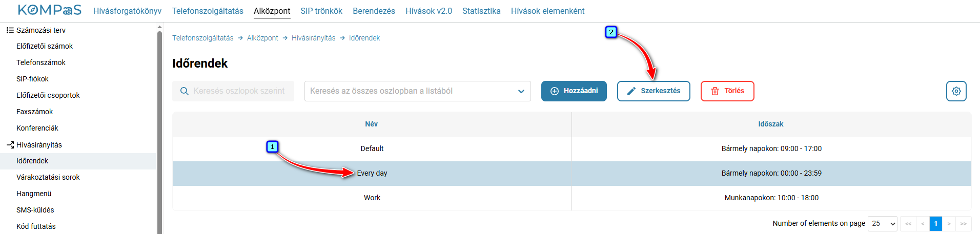Click the Számozási terv list icon
Image resolution: width=980 pixels, height=234 pixels.
(x=10, y=30)
